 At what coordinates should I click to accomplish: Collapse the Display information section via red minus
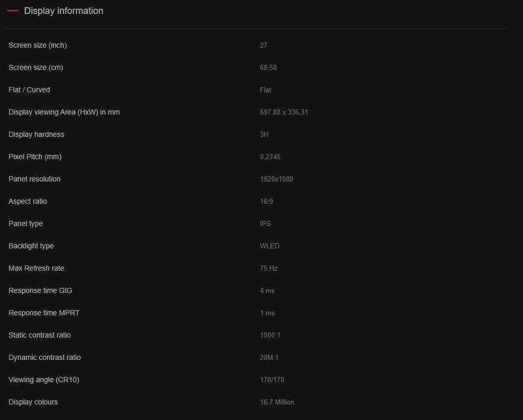pyautogui.click(x=13, y=11)
